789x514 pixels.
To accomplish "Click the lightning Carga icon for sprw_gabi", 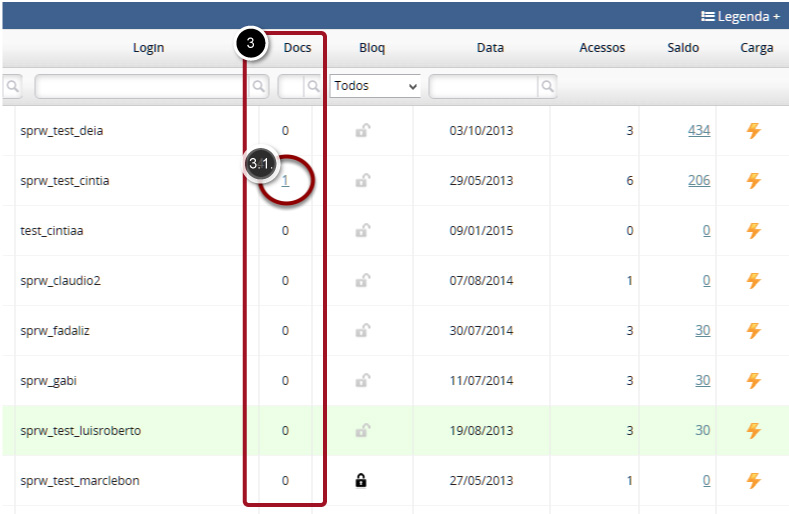I will [754, 381].
